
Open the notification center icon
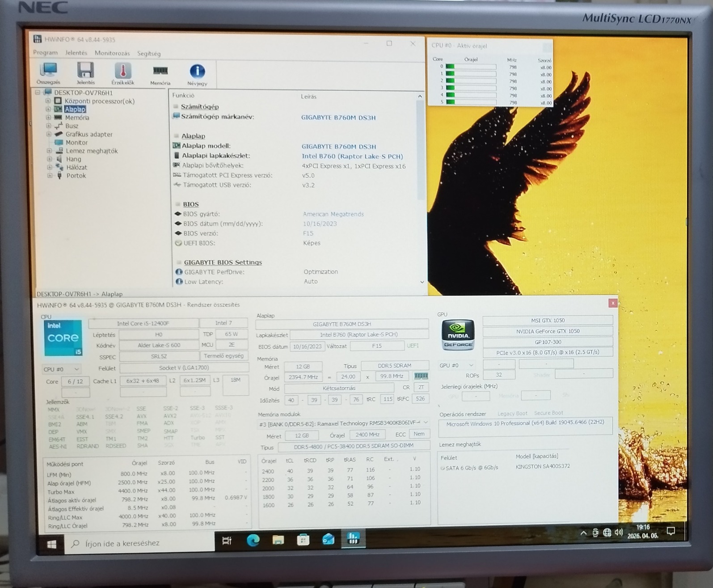(x=671, y=531)
